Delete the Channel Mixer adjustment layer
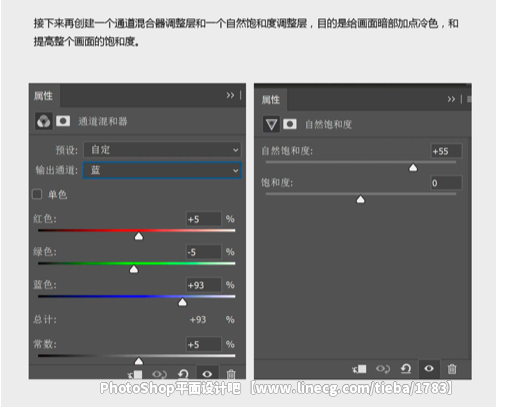Image resolution: width=508 pixels, height=407 pixels. coord(231,374)
